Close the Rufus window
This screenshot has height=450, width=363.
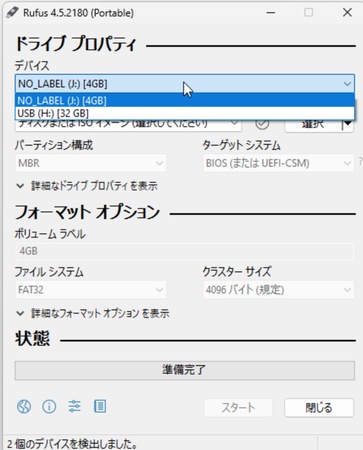(347, 13)
